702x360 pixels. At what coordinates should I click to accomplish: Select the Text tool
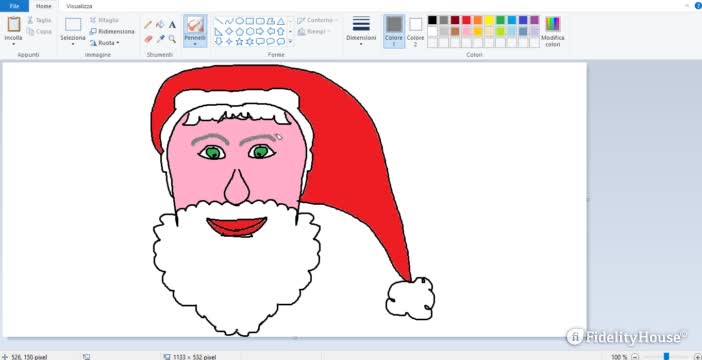coord(172,25)
